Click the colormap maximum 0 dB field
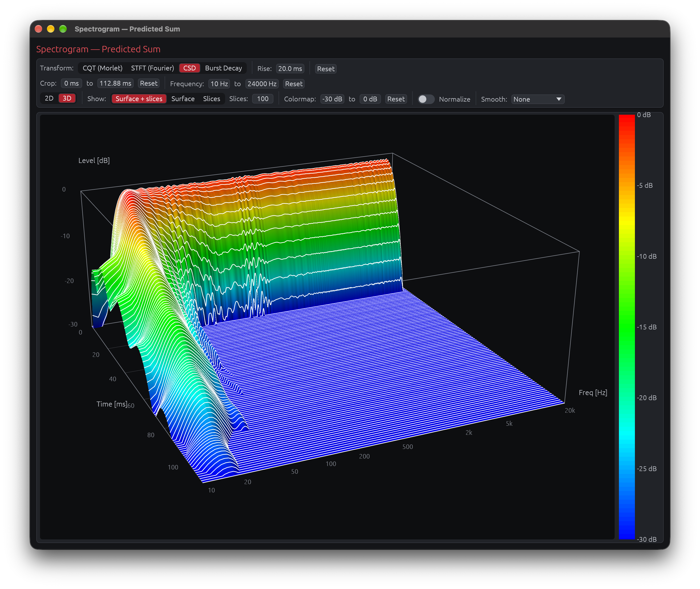Image resolution: width=700 pixels, height=589 pixels. click(370, 99)
